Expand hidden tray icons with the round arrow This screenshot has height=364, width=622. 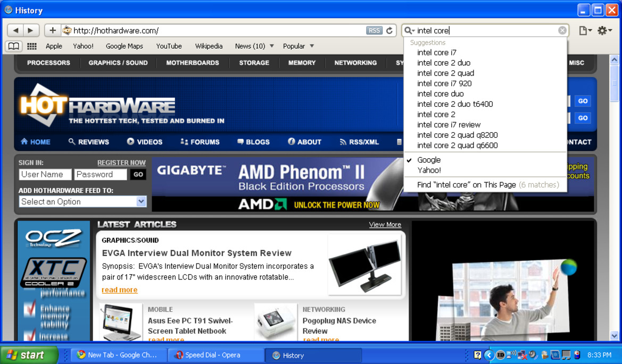click(x=489, y=355)
